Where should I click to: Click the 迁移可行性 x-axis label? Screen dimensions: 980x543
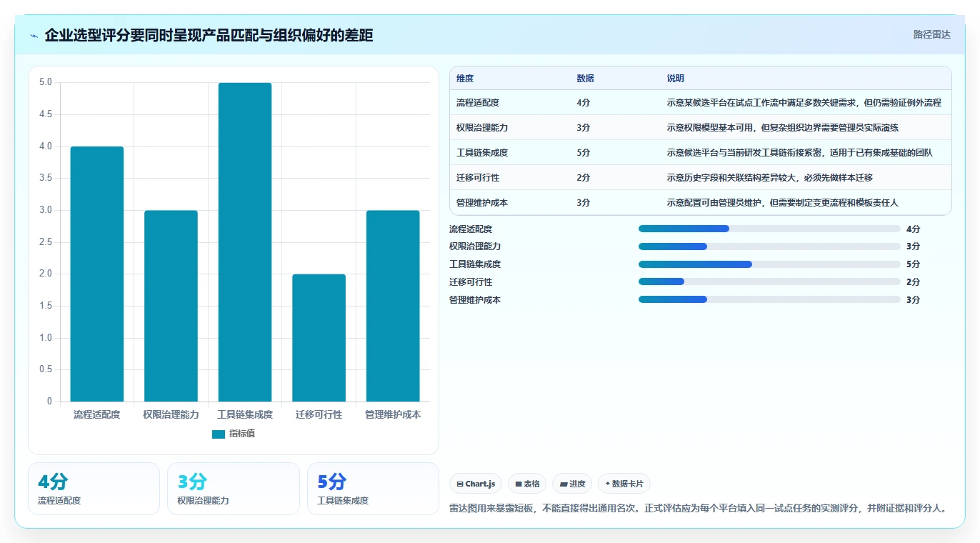319,414
